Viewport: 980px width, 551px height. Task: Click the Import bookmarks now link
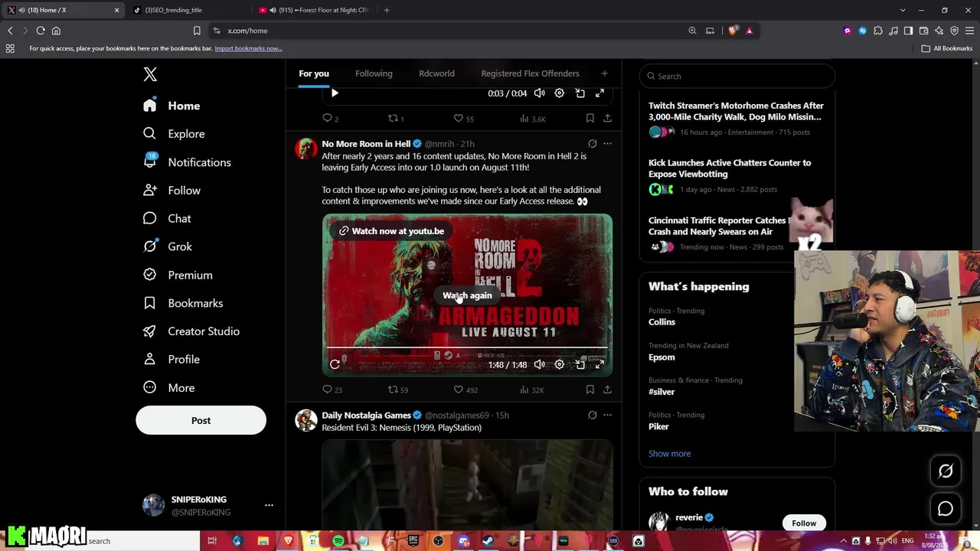[248, 48]
